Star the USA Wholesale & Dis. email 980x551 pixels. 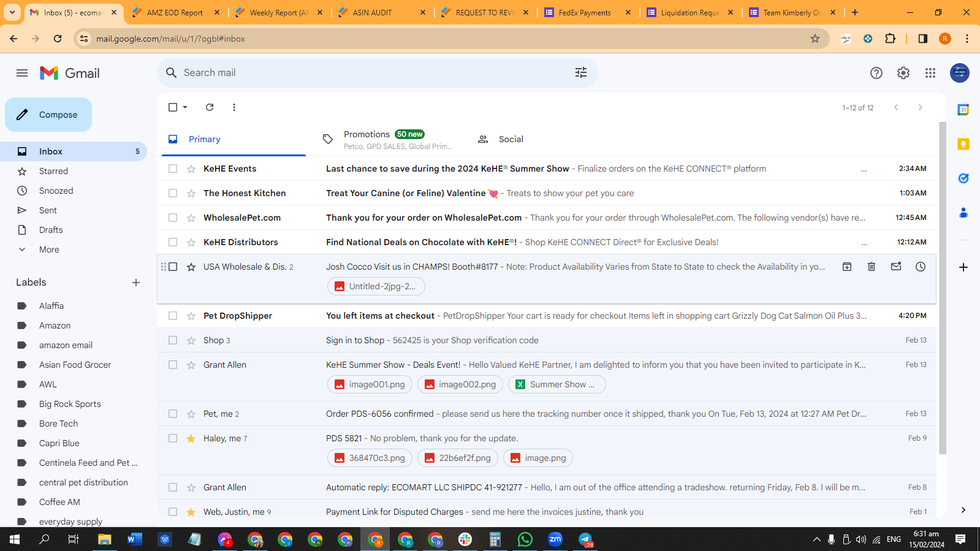click(x=191, y=267)
